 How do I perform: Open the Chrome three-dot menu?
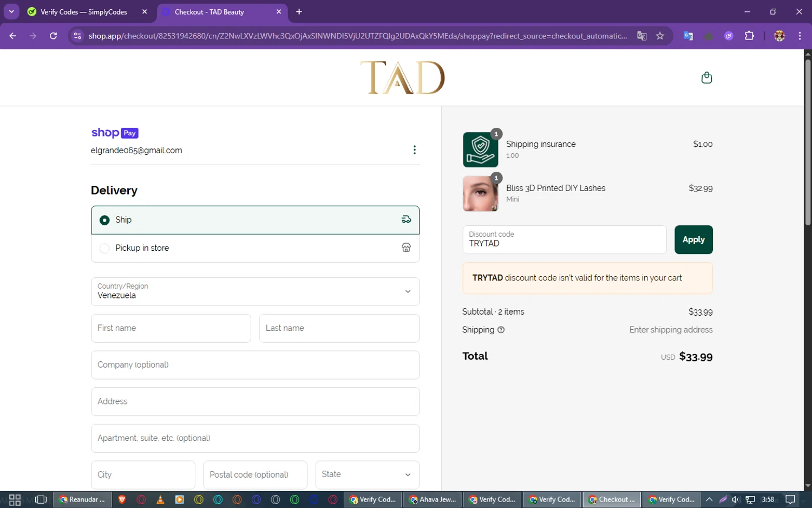(800, 36)
